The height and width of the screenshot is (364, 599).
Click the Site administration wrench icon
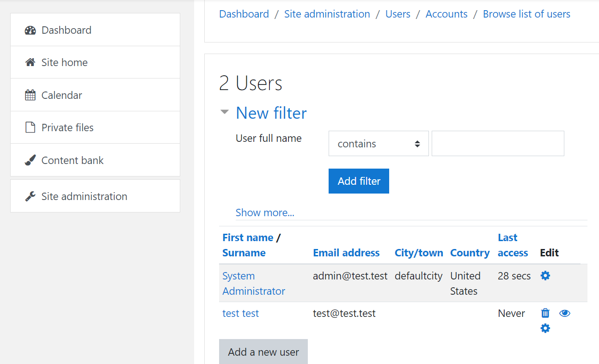click(30, 195)
